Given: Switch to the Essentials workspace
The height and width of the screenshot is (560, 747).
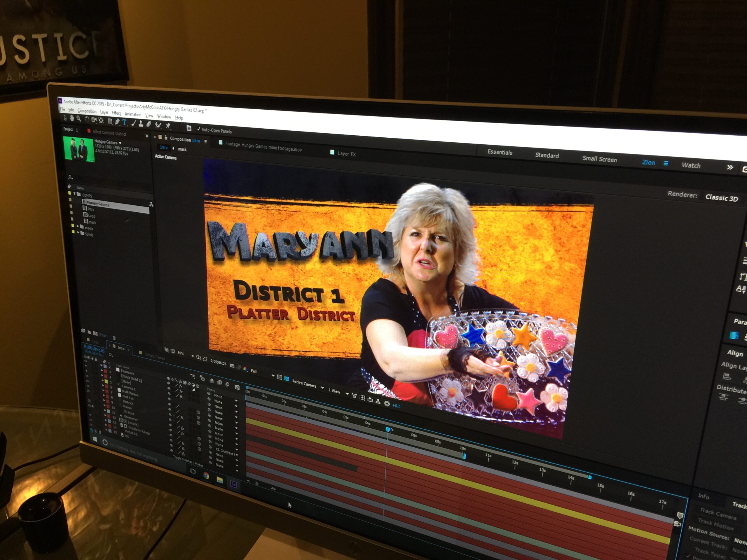Looking at the screenshot, I should click(500, 152).
